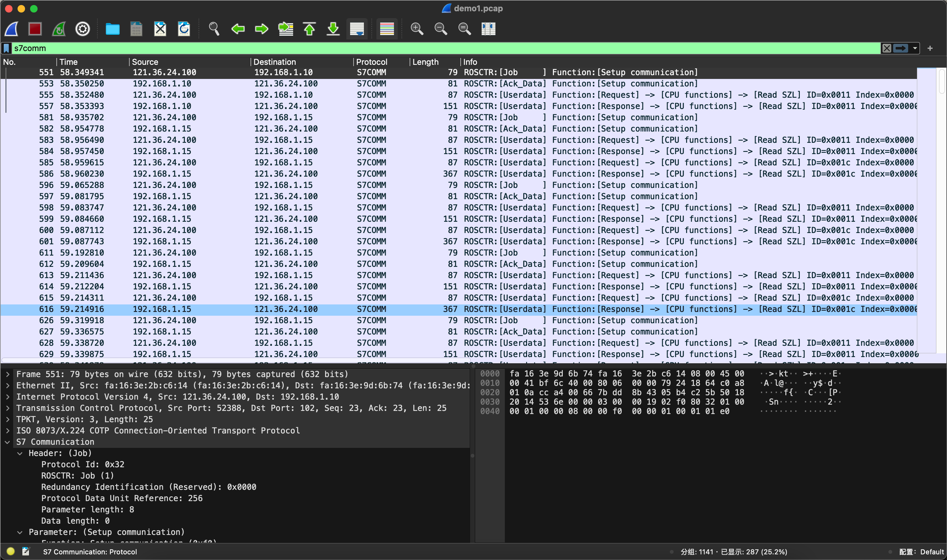Select the Protocol Id: 0x32 field
The height and width of the screenshot is (560, 947).
click(83, 464)
